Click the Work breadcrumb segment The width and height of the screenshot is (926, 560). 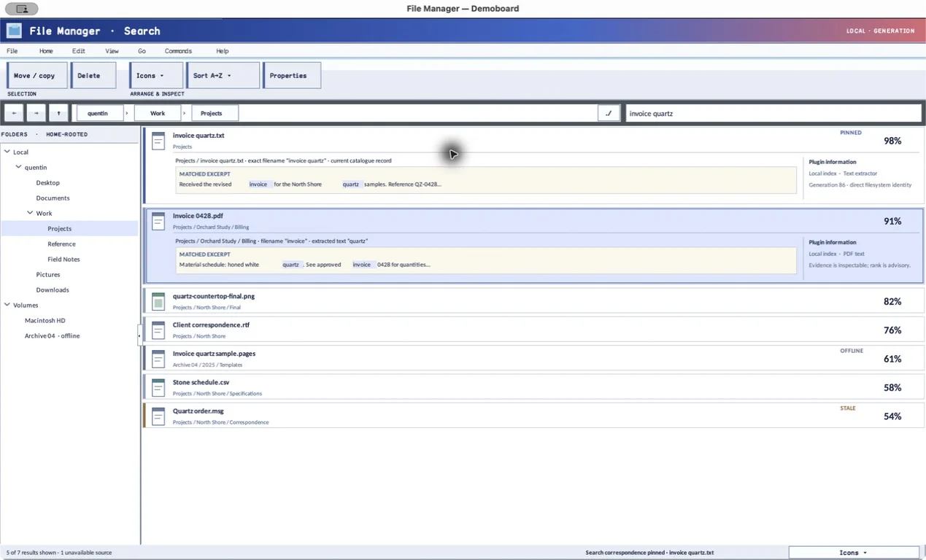(158, 113)
